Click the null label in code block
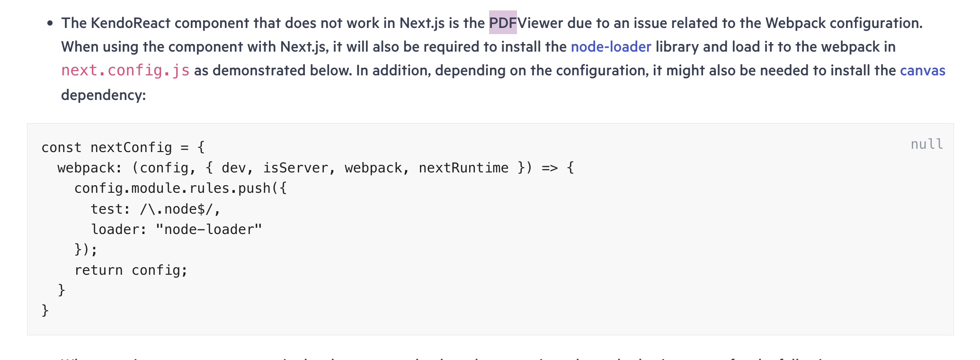 pyautogui.click(x=927, y=144)
